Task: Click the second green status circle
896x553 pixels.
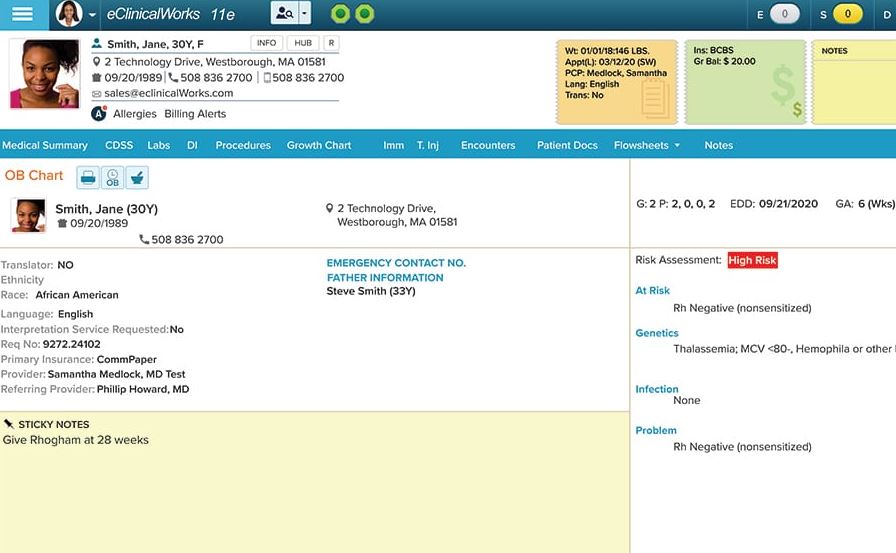Action: (x=365, y=14)
